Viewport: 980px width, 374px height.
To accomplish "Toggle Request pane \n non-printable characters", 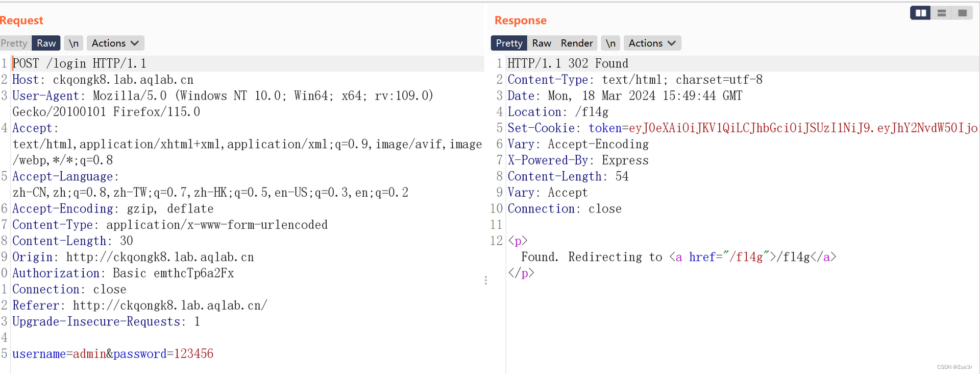I will 74,43.
